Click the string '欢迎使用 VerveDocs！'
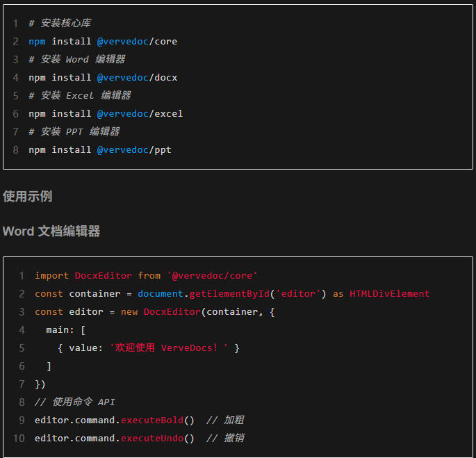476x458 pixels. click(169, 347)
